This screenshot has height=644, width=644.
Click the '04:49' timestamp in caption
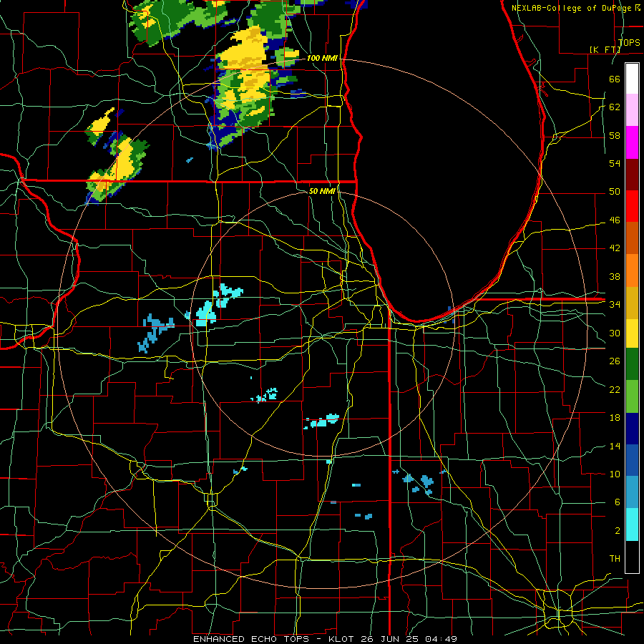tap(441, 639)
